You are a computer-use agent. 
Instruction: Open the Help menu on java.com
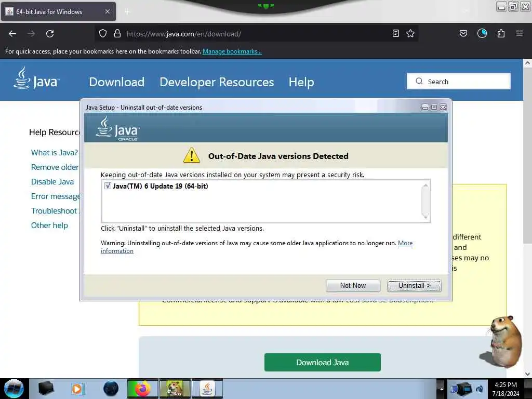pos(301,82)
